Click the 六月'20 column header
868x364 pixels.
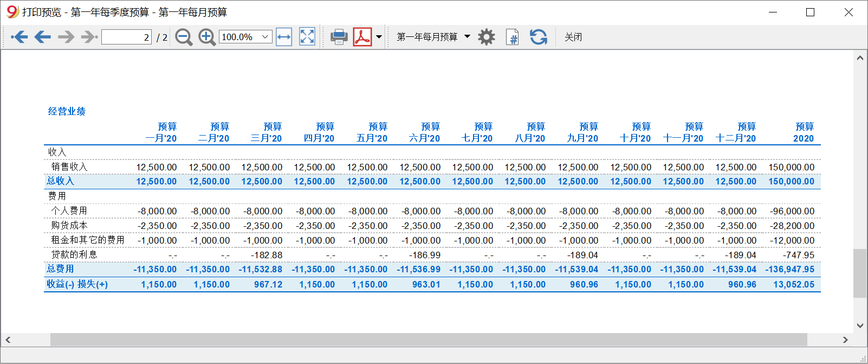coord(425,138)
